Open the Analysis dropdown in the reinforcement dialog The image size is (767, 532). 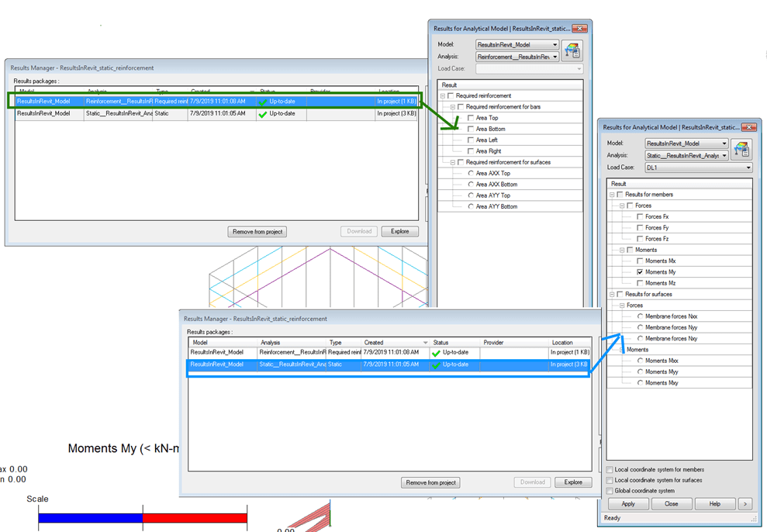pyautogui.click(x=555, y=56)
